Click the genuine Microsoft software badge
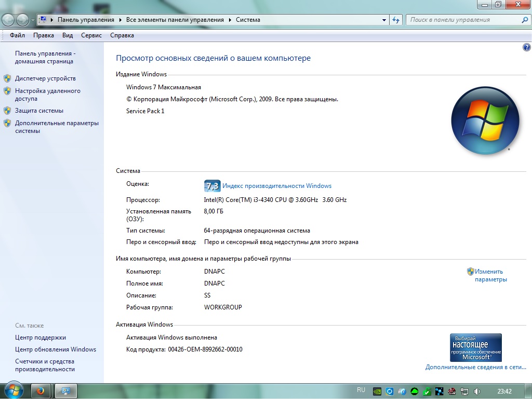The width and height of the screenshot is (532, 419). tap(476, 347)
